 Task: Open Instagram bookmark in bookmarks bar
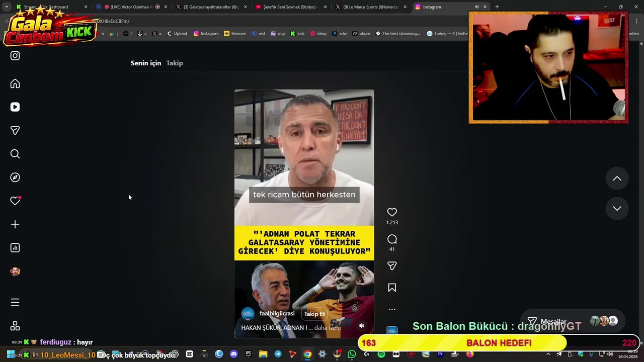206,34
